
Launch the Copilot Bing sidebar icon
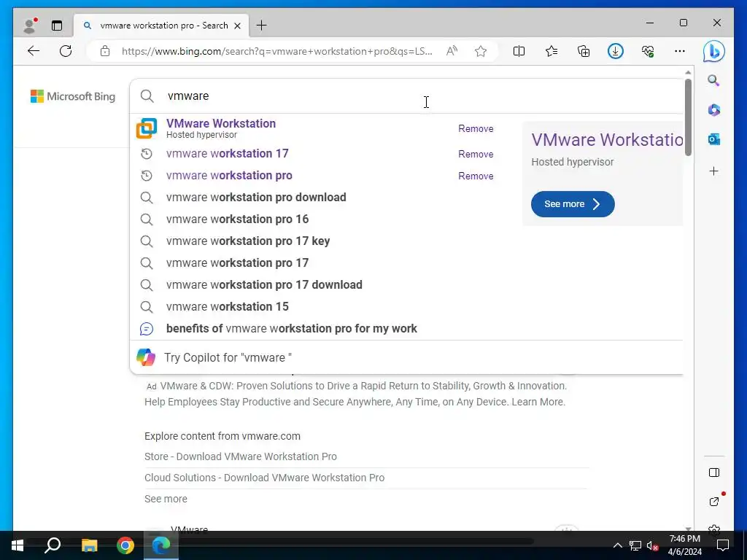[x=713, y=52]
